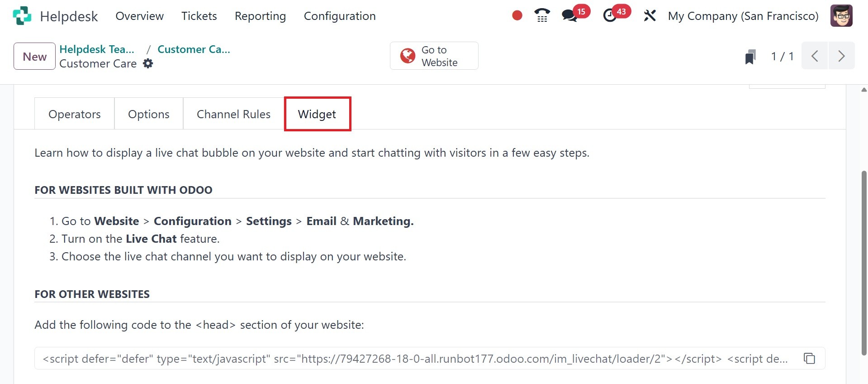Open the Configuration menu

[x=339, y=16]
